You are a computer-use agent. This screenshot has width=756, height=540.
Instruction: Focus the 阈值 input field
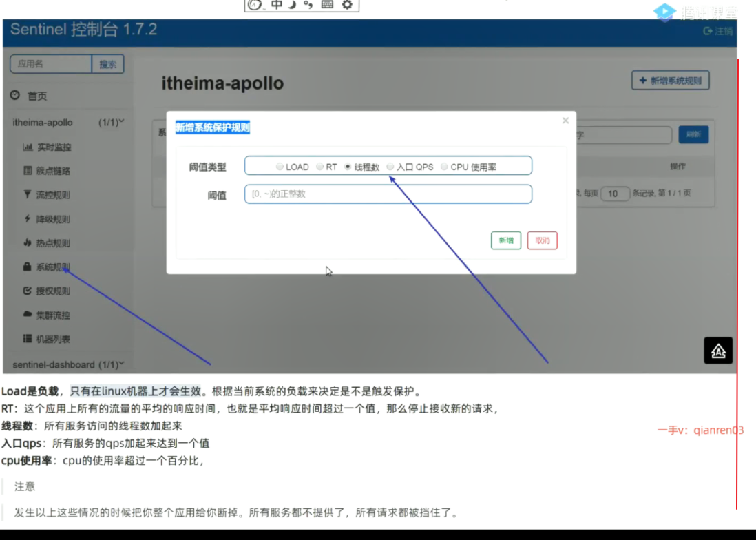click(x=388, y=194)
